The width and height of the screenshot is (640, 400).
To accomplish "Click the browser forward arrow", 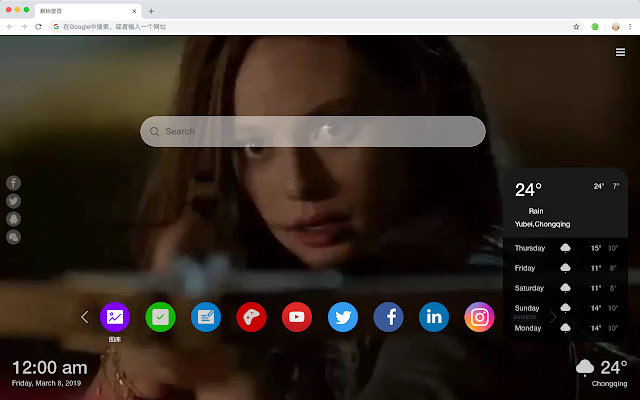I will click(x=24, y=27).
